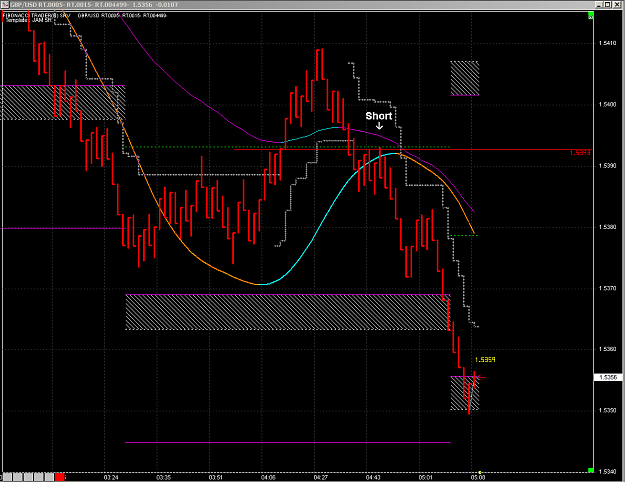Click the chart window icon in title bar

pos(4,4)
